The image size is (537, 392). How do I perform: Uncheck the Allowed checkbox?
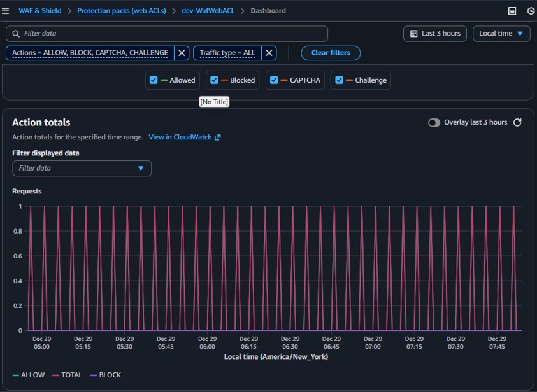point(154,80)
